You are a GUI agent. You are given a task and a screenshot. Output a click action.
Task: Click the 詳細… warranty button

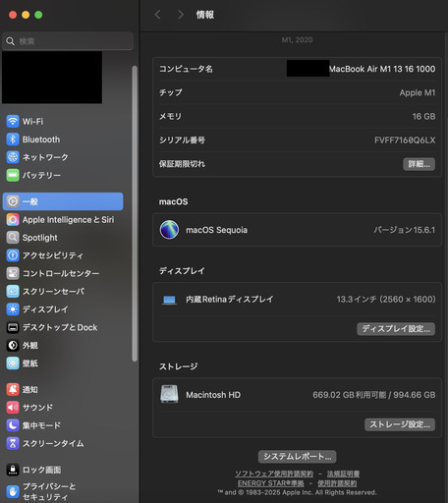tap(419, 164)
